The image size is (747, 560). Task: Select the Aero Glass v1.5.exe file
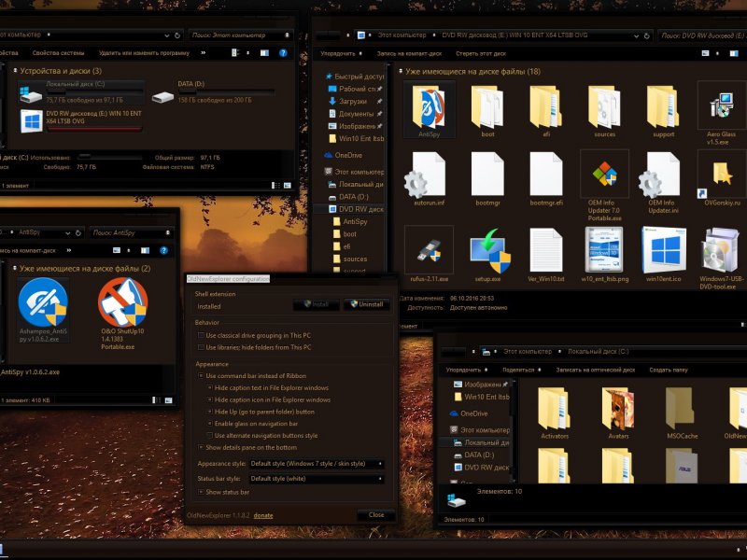pos(721,113)
